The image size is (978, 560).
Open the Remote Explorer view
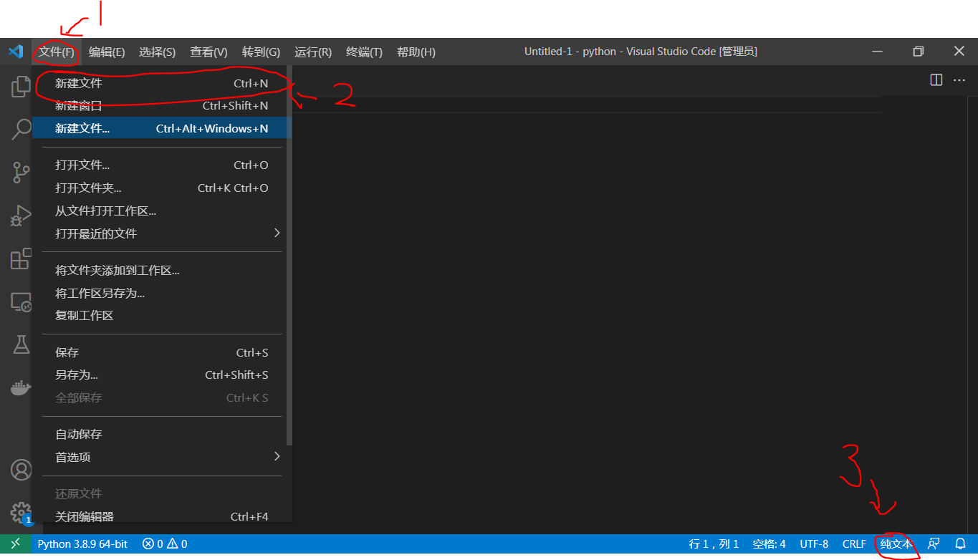tap(20, 301)
